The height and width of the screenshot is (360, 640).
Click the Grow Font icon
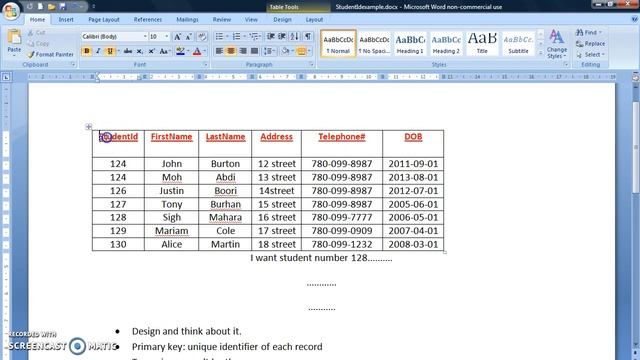178,37
